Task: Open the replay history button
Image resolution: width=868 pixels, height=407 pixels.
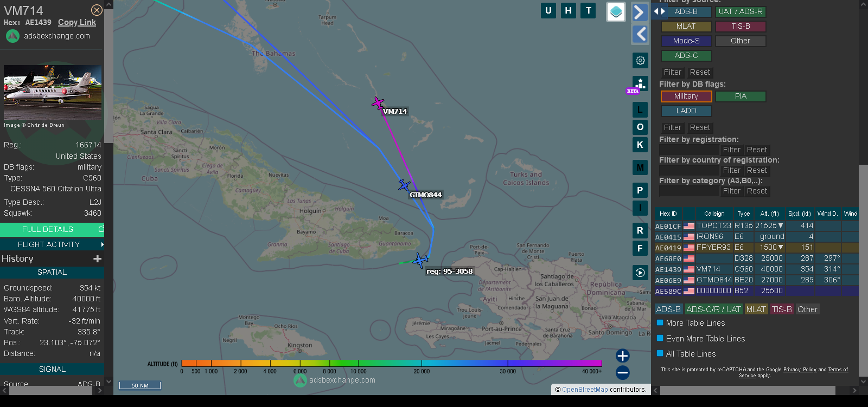Action: click(640, 273)
